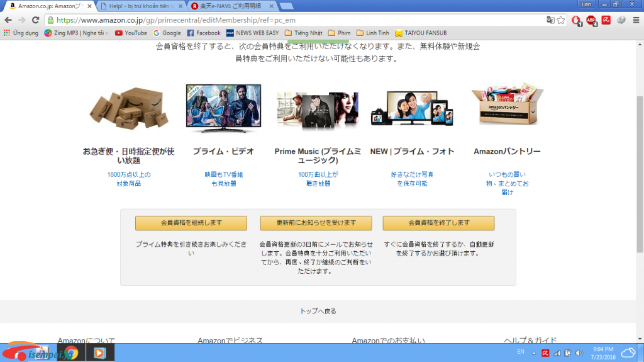Click the EN language indicator
This screenshot has height=362, width=644.
[x=521, y=352]
